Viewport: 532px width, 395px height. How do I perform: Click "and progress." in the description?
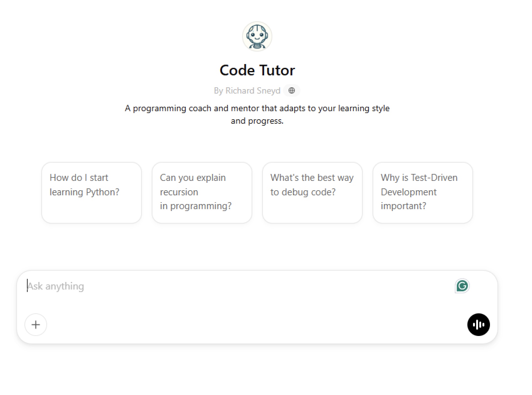pyautogui.click(x=257, y=121)
